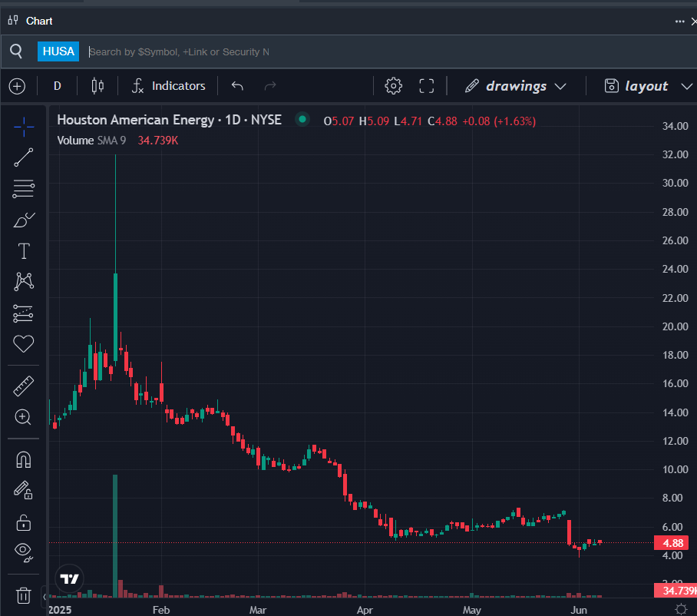Click the redo arrow
This screenshot has height=616, width=697.
click(x=270, y=86)
